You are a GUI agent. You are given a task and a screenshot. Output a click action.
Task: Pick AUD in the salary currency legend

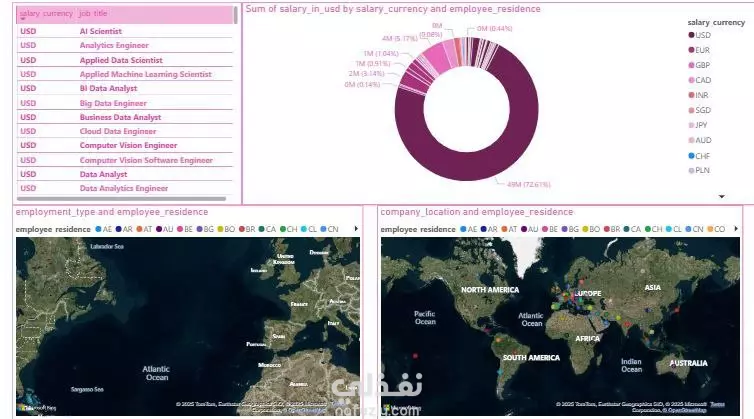pos(700,140)
